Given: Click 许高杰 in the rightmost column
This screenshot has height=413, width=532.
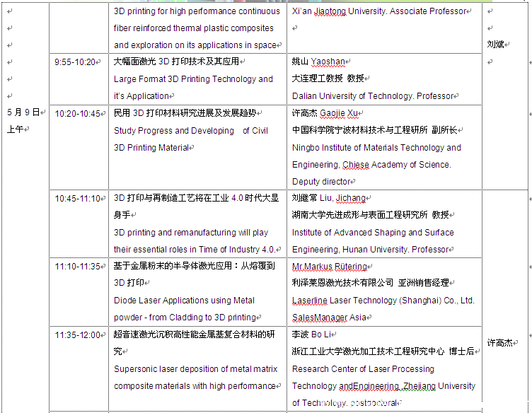Looking at the screenshot, I should tap(500, 343).
